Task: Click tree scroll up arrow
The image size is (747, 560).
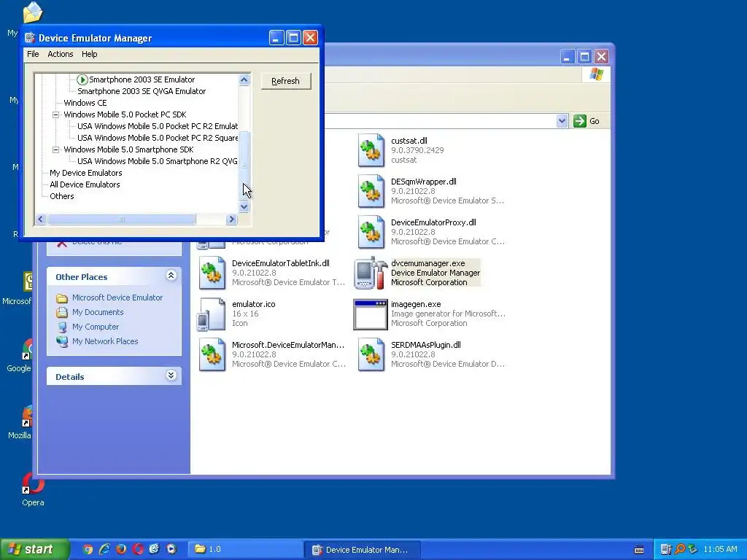Action: coord(244,80)
